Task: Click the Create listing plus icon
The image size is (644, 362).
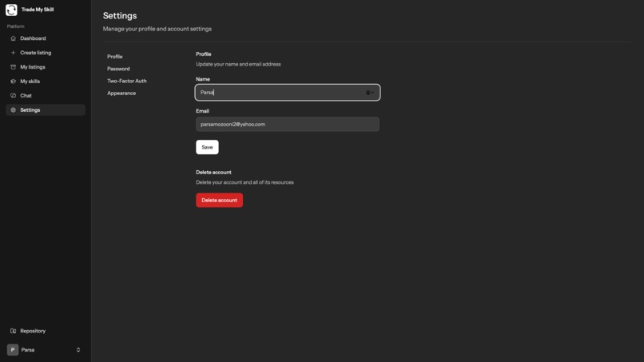Action: point(13,53)
